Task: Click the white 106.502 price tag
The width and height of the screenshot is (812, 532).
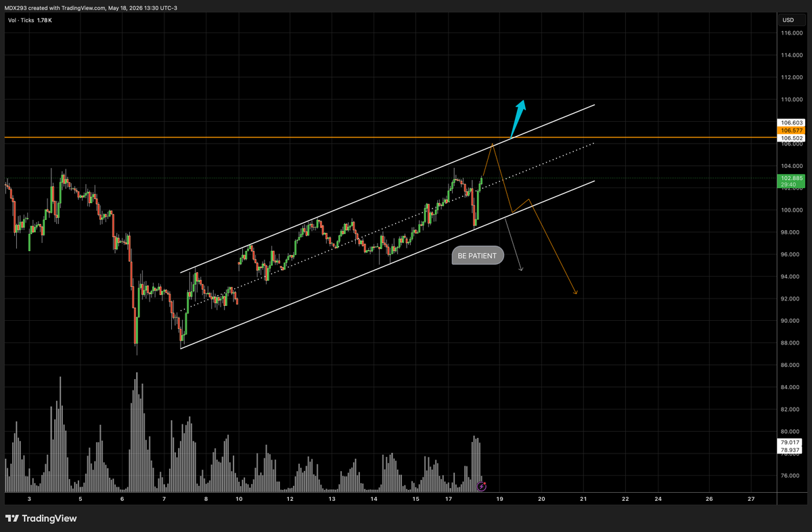Action: 791,137
